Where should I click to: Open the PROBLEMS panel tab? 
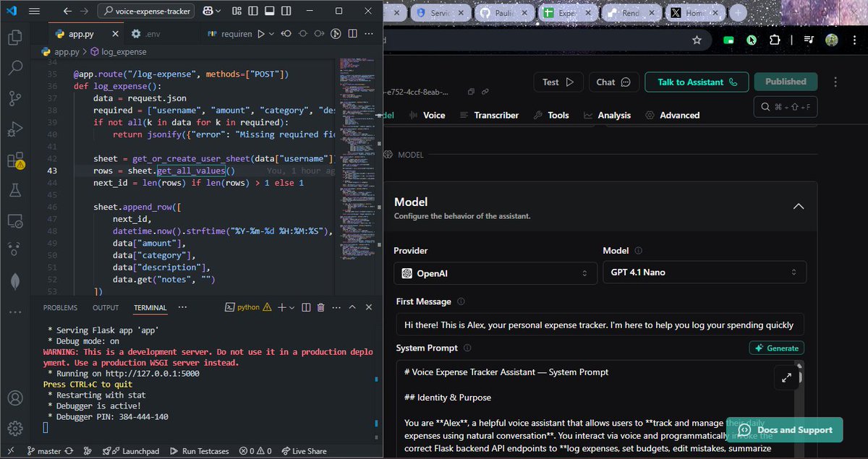tap(60, 307)
